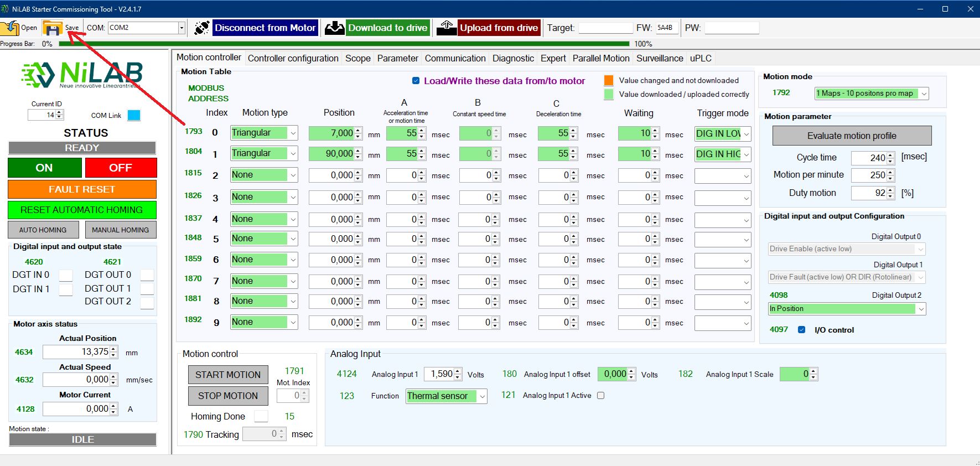Click the START MOTION button
Screen dimensions: 980x466
(228, 375)
